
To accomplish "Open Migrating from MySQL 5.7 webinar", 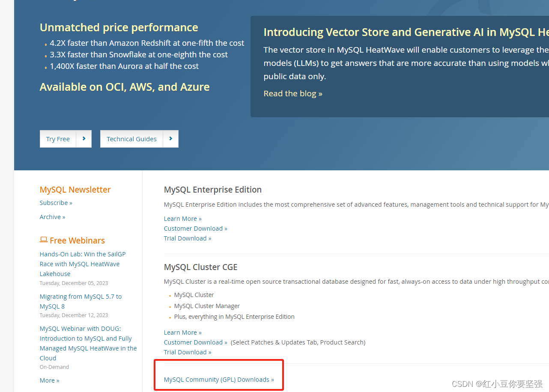I will pos(81,301).
